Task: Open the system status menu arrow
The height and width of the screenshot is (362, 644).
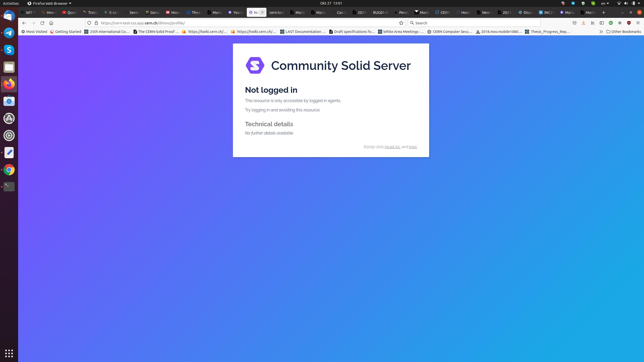Action: (x=639, y=3)
